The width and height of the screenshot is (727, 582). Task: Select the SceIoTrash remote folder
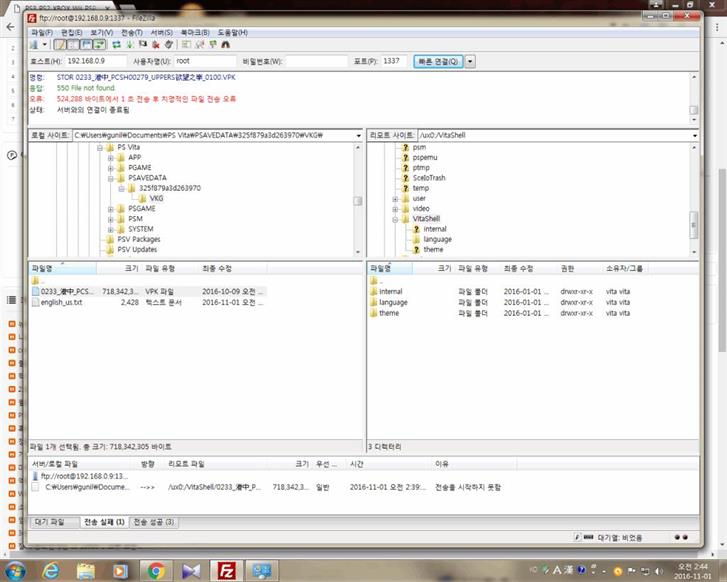[x=429, y=178]
